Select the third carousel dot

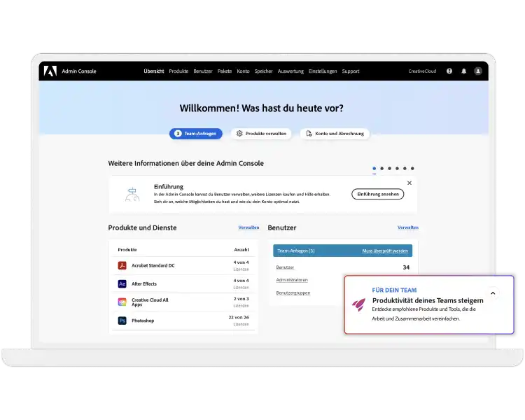389,169
